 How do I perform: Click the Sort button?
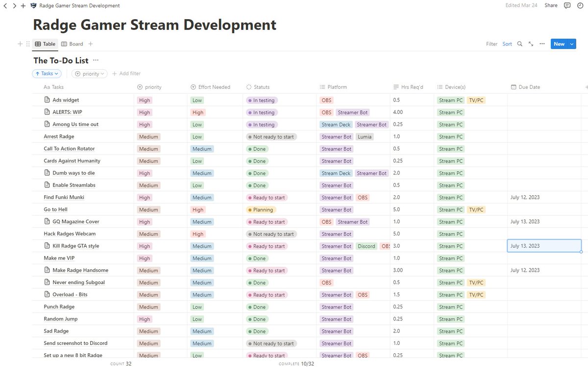click(507, 44)
